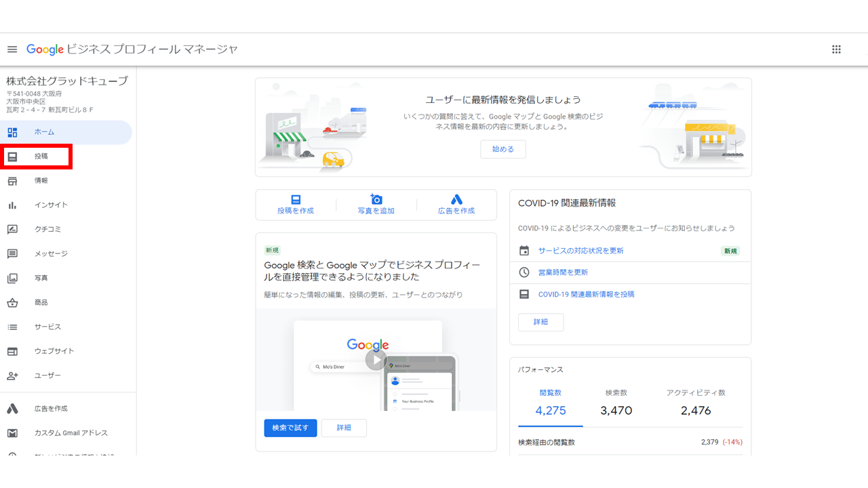
Task: Open ホーム in the sidebar
Action: tap(66, 132)
